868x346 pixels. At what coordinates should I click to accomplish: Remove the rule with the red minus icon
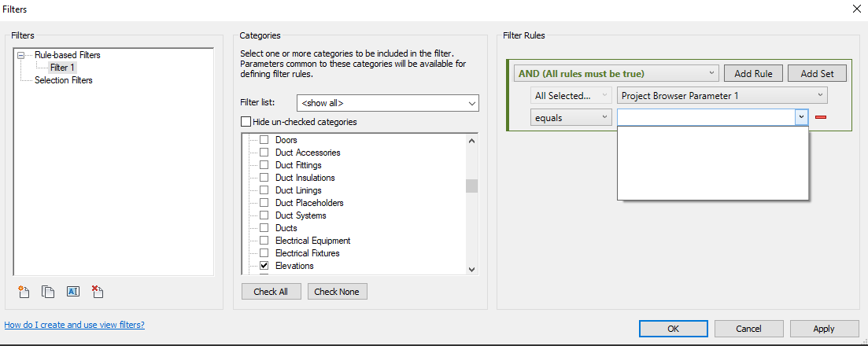pyautogui.click(x=821, y=117)
